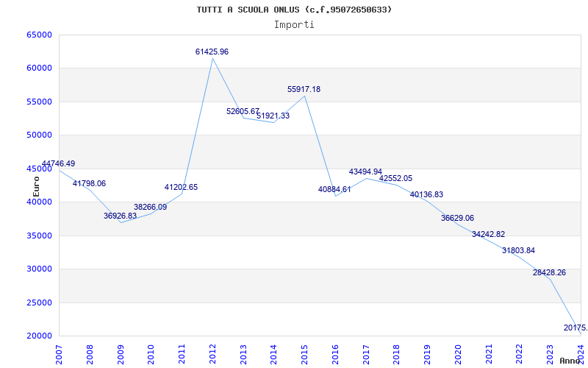Click data label 41798.06
Screen dimensions: 588x368
89,183
